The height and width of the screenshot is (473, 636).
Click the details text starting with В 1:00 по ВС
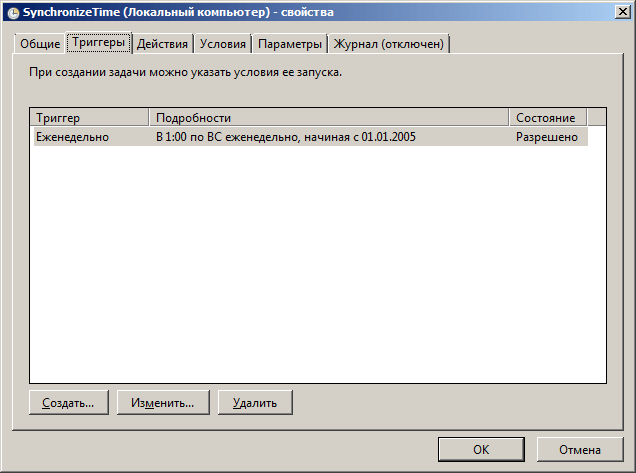286,137
